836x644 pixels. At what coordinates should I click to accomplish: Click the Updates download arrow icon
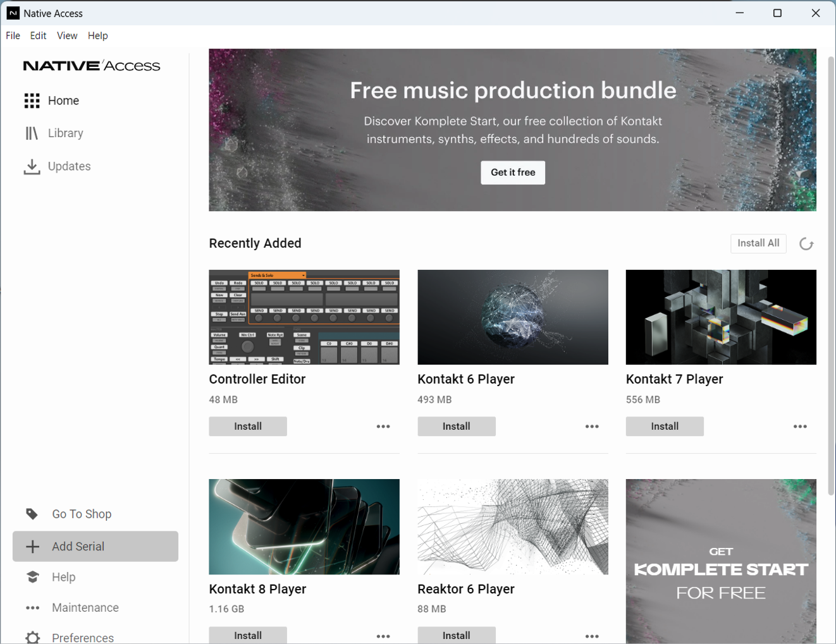[x=32, y=166]
